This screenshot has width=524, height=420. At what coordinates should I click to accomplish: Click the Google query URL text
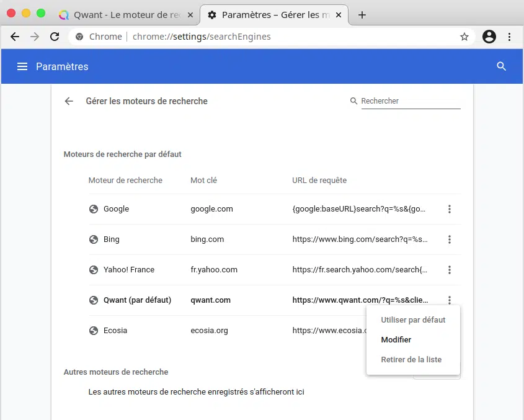point(359,209)
